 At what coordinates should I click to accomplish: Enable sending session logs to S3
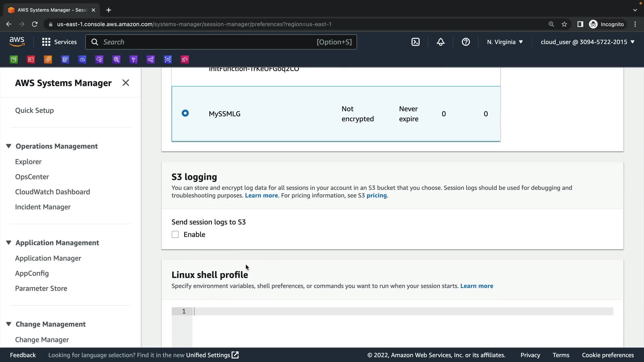pos(175,235)
